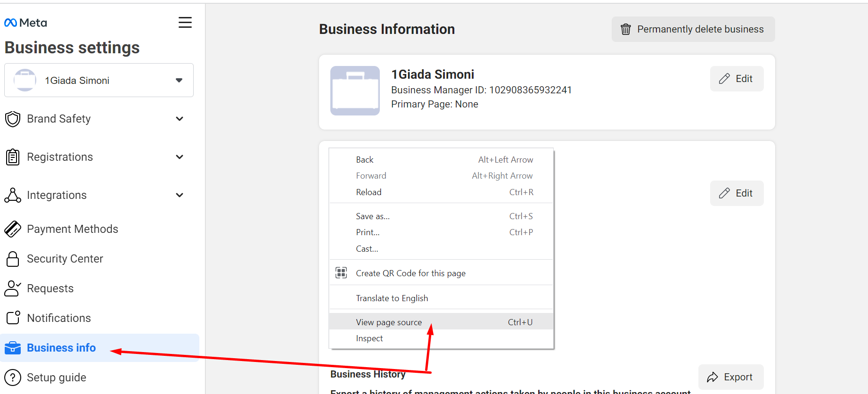Screen dimensions: 868x394
Task: Click the Export button
Action: pos(731,377)
